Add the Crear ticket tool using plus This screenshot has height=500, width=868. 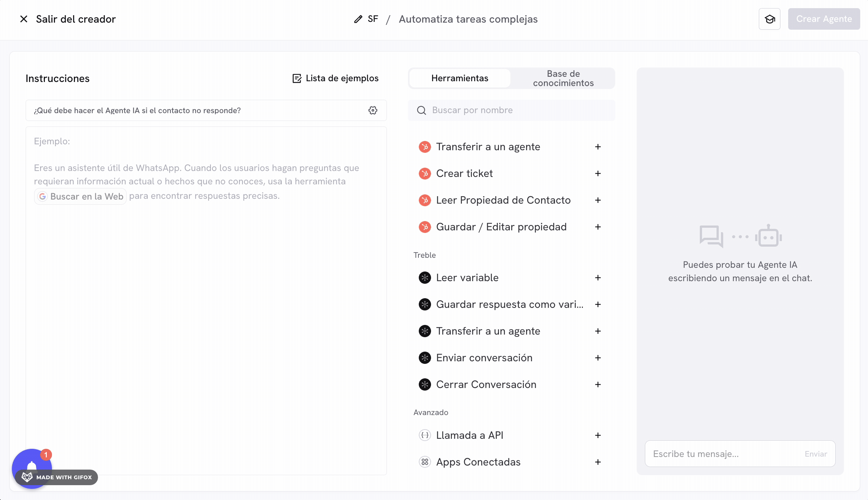[x=598, y=173]
